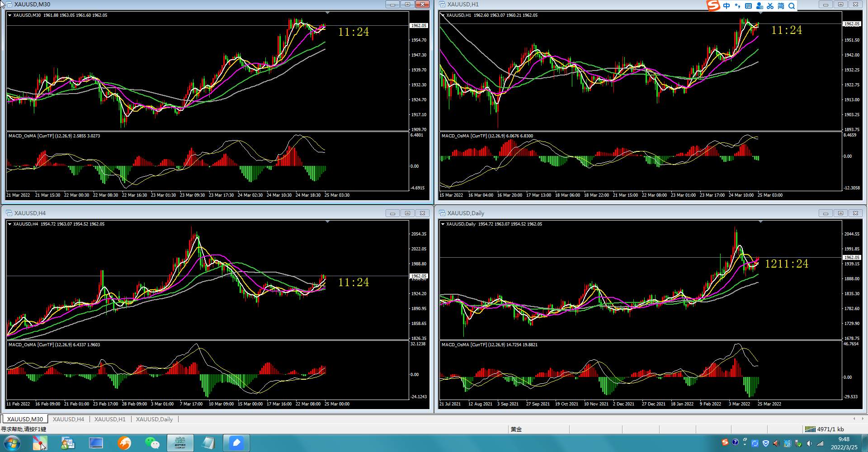Viewport: 868px width, 452px height.
Task: Click the 1211:24 timer on Daily chart
Action: [787, 264]
